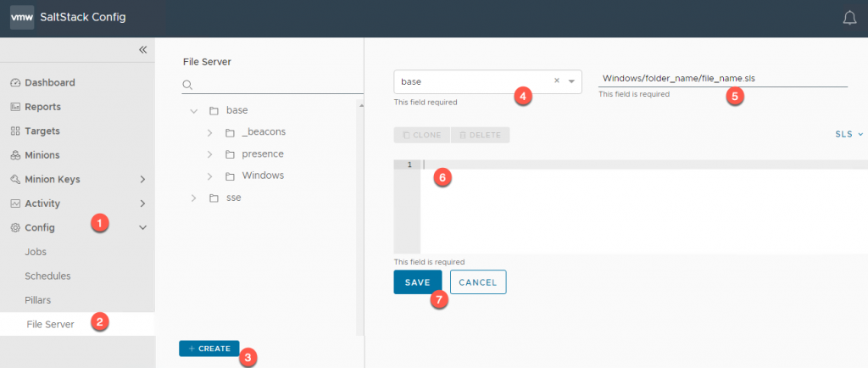
Task: Click the _beacons folder icon
Action: pos(230,133)
